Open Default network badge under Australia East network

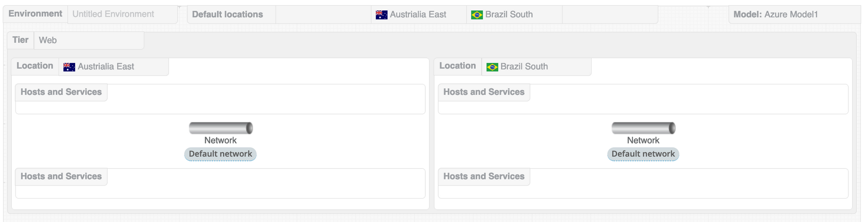220,154
